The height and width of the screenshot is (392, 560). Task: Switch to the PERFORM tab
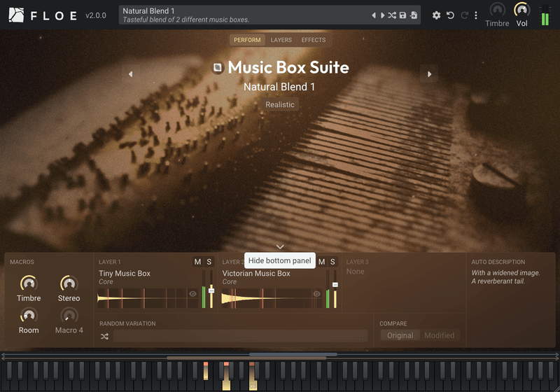(247, 40)
